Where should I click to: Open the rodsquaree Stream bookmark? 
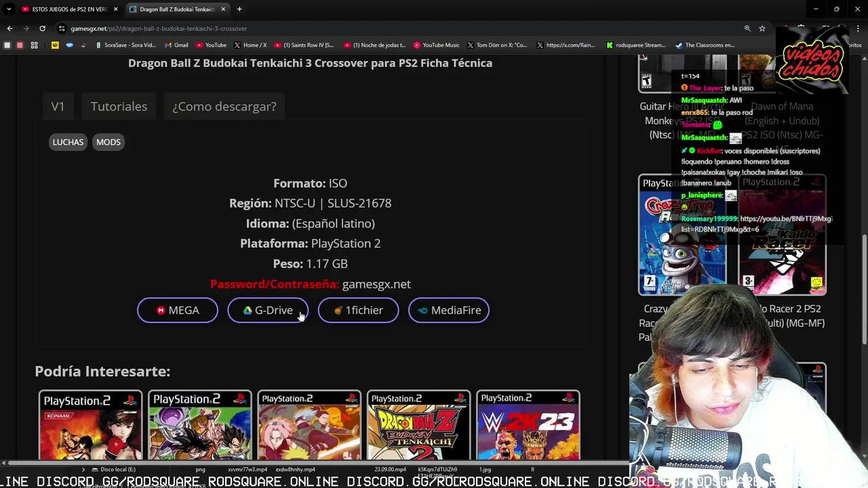pos(636,45)
